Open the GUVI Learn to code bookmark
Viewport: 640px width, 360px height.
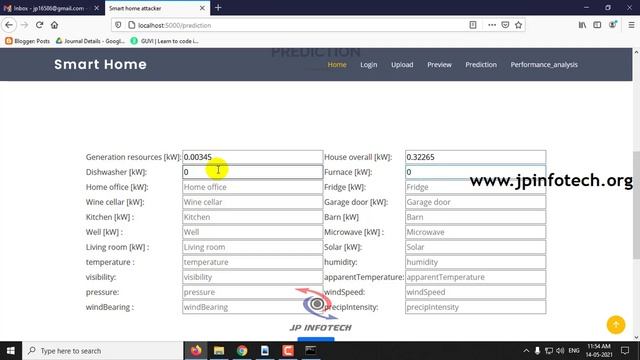[x=164, y=41]
